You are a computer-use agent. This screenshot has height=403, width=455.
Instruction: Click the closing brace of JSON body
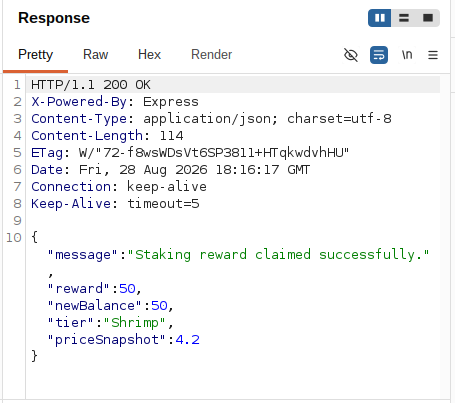(34, 356)
